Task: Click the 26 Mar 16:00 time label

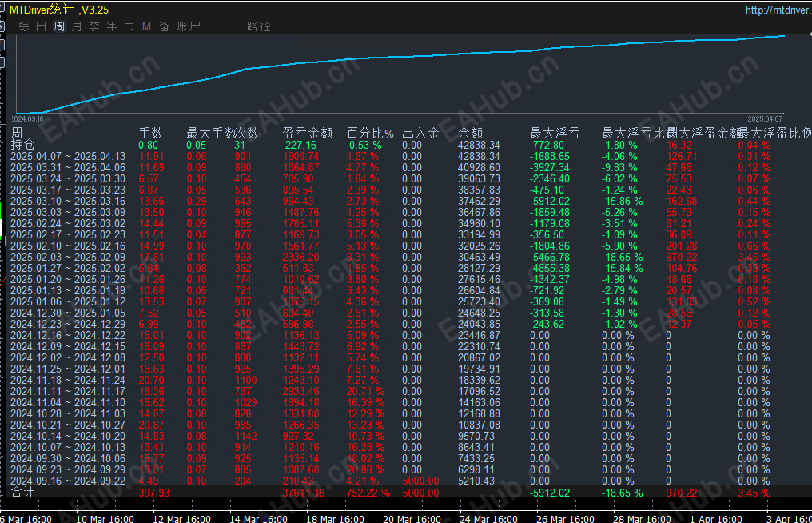Action: click(565, 518)
